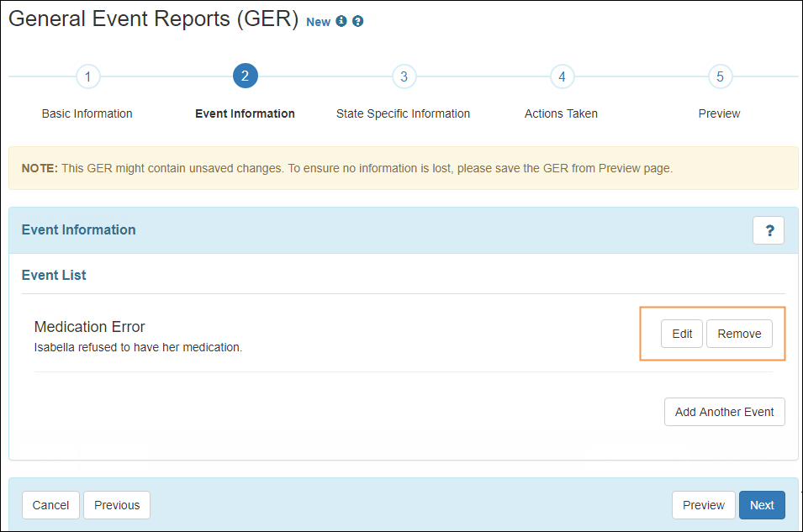Switch to the Preview step label
The width and height of the screenshot is (803, 532).
(719, 113)
